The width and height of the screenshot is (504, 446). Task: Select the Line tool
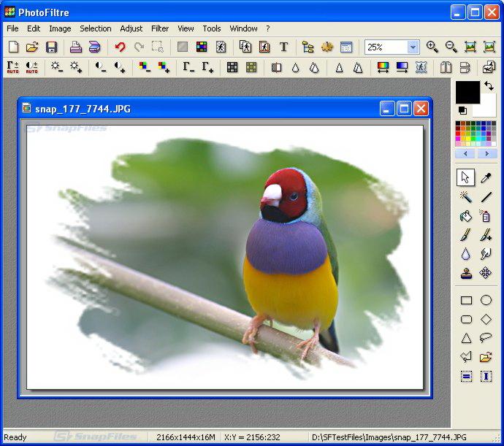486,196
